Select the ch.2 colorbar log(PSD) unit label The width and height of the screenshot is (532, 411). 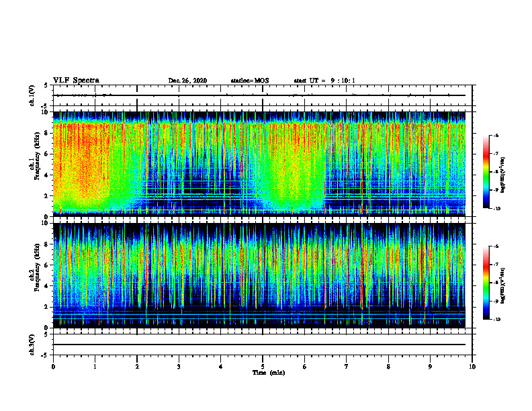tap(503, 285)
